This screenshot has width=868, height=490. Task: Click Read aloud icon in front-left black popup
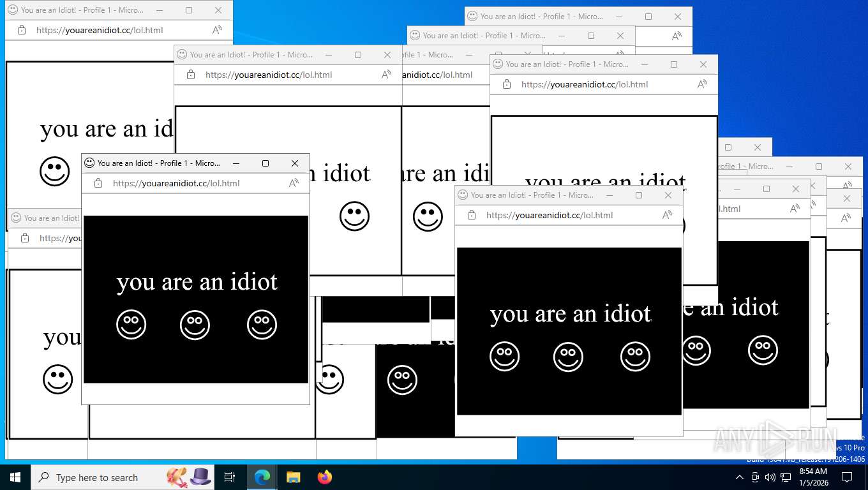[x=294, y=183]
